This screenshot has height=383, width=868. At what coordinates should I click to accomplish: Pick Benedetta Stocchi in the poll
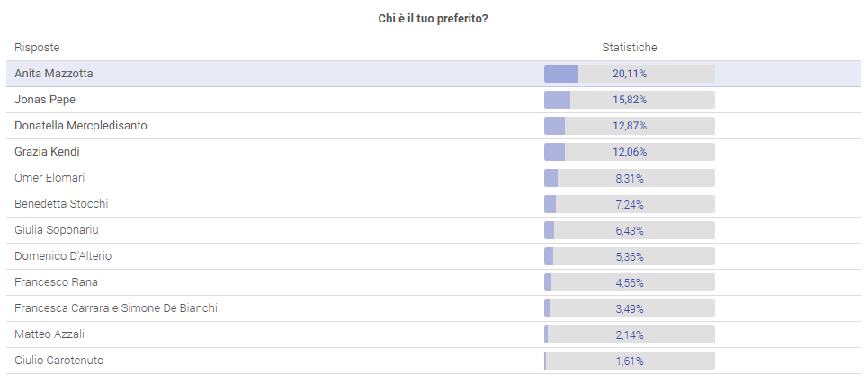pyautogui.click(x=61, y=204)
